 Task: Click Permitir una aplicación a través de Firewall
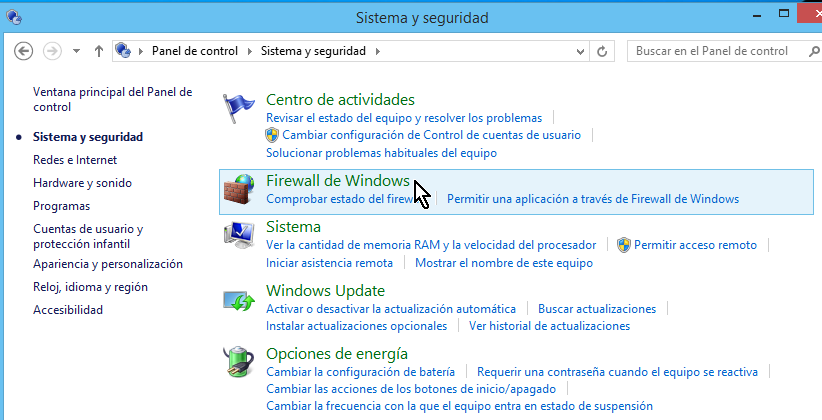(x=593, y=199)
